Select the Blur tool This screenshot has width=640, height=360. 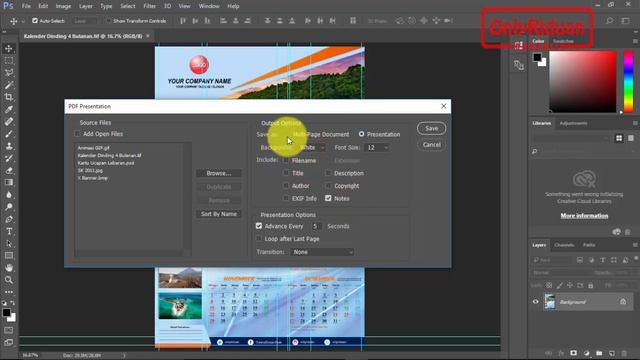9,195
